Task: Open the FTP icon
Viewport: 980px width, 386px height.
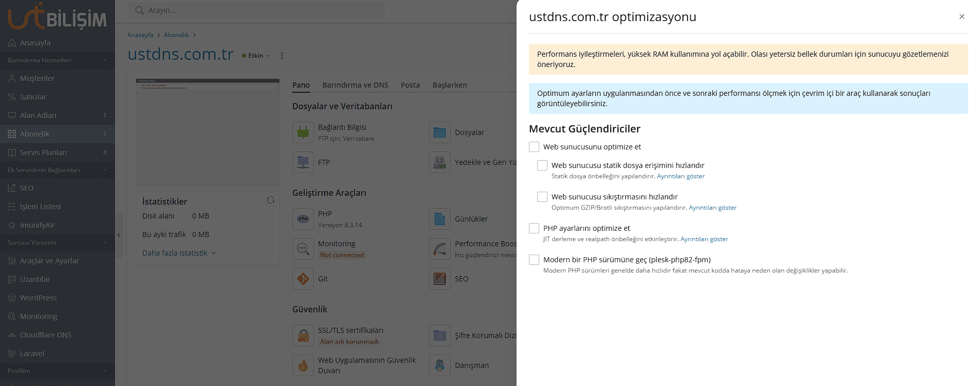Action: (x=303, y=162)
